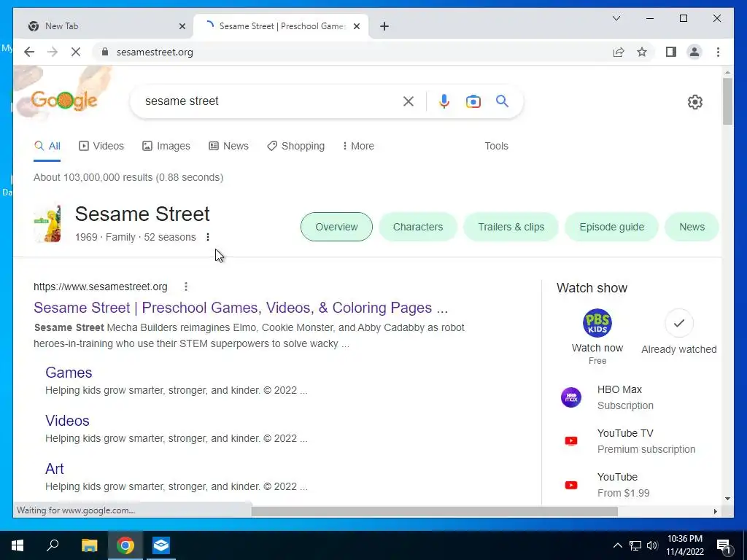Select the Characters chip
This screenshot has height=560, width=747.
pyautogui.click(x=418, y=227)
